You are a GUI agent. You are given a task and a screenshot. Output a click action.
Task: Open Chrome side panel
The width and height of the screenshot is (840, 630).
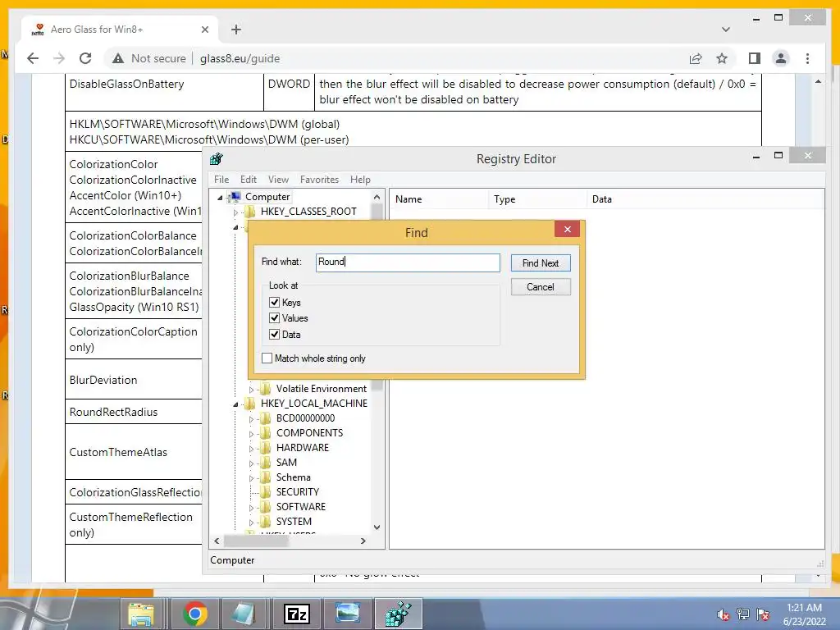pyautogui.click(x=755, y=58)
